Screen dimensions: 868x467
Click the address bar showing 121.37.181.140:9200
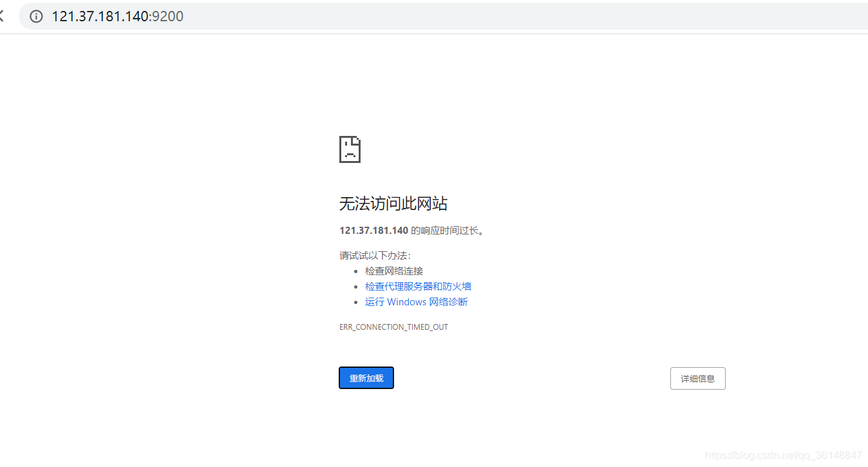[443, 16]
